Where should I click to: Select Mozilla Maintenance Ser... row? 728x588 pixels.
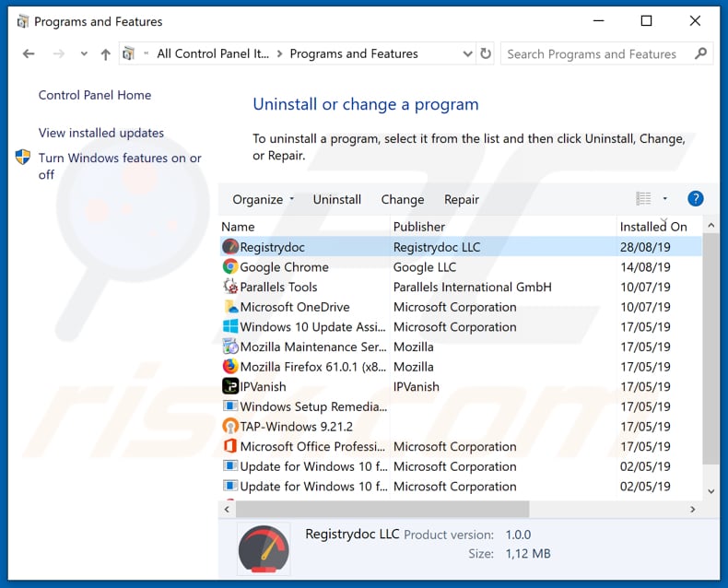click(461, 347)
